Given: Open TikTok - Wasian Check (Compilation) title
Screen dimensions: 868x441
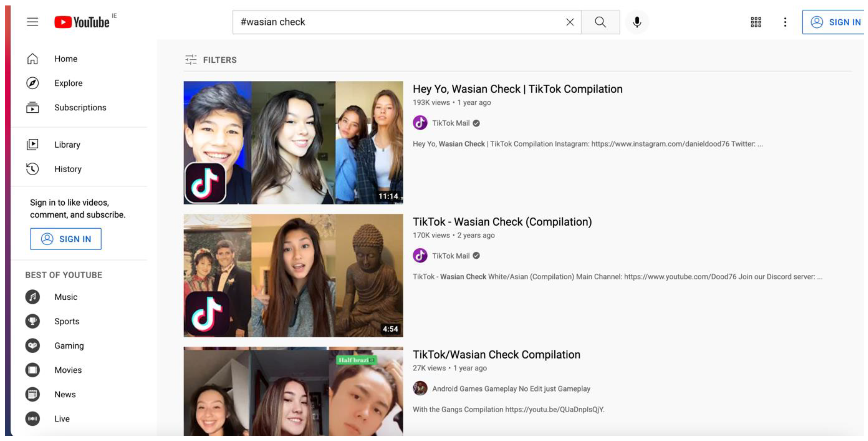Looking at the screenshot, I should click(502, 222).
